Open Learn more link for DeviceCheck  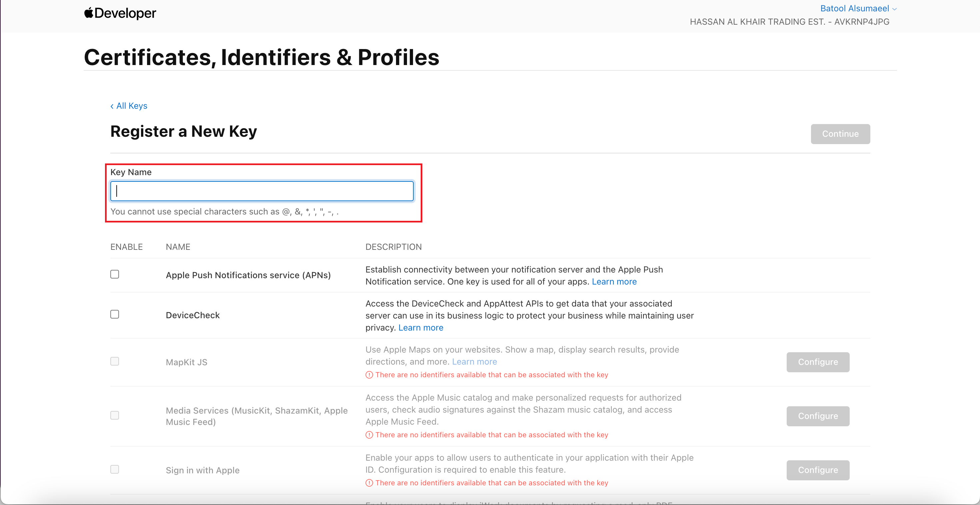[421, 328]
